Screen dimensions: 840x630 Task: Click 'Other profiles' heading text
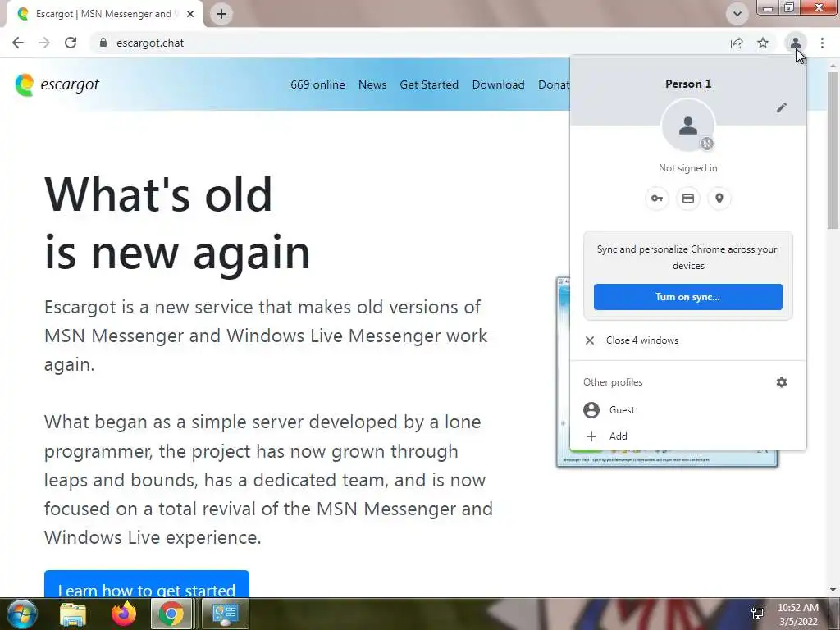(613, 382)
